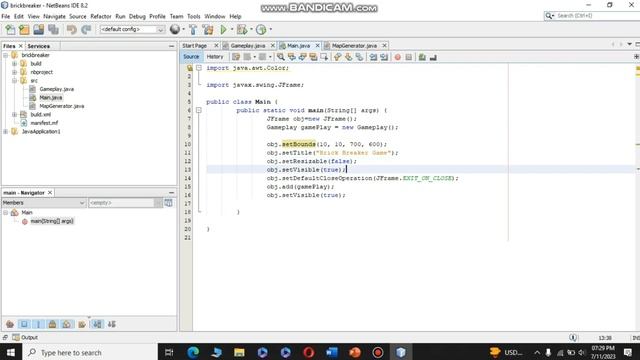
Task: Expand the build folder node
Action: tap(14, 64)
